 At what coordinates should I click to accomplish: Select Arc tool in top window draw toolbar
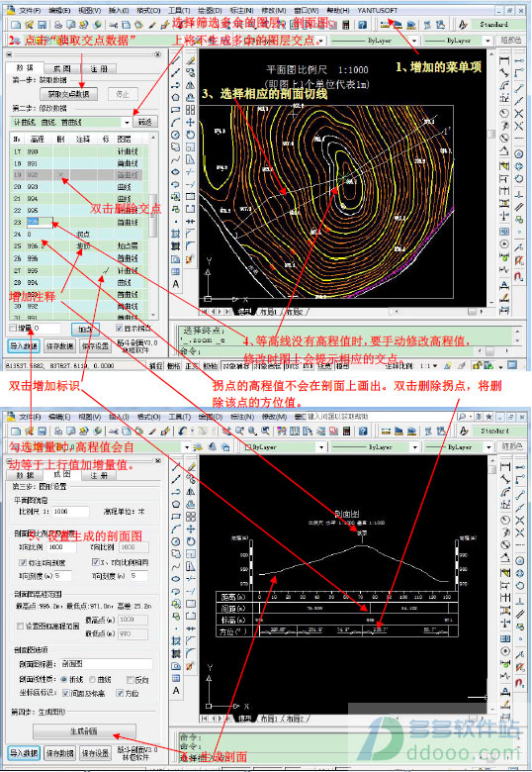tap(176, 122)
